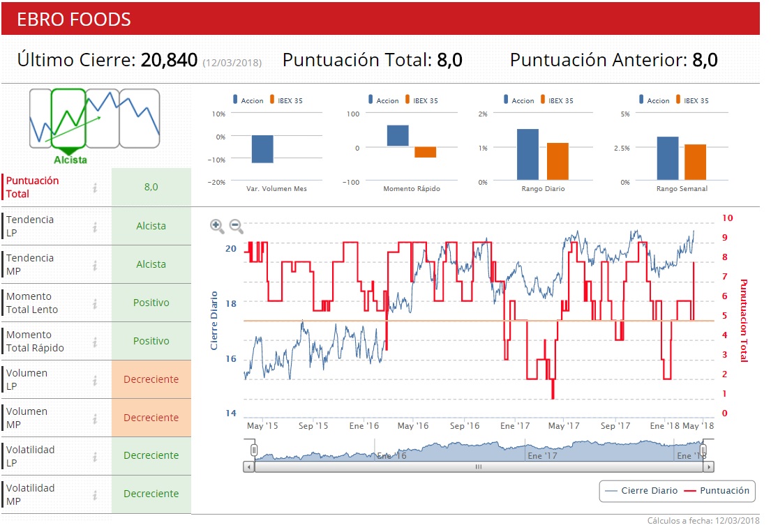Screen dimensions: 771x532
Task: Click Positivo value for Momento Total Lento
Action: (x=151, y=303)
